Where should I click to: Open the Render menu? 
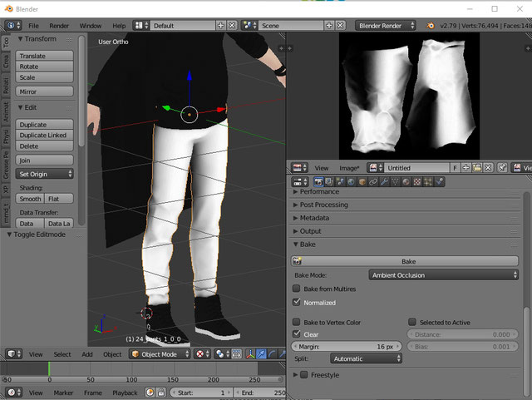coord(59,26)
